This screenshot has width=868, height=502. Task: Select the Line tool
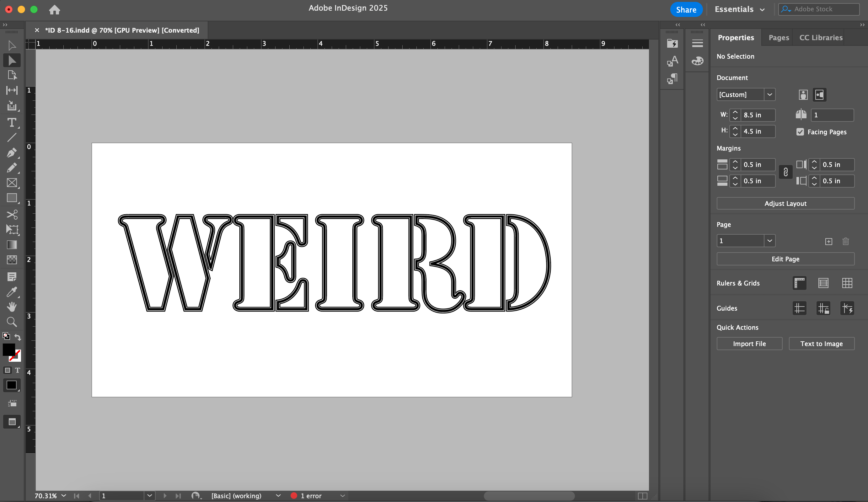(12, 138)
